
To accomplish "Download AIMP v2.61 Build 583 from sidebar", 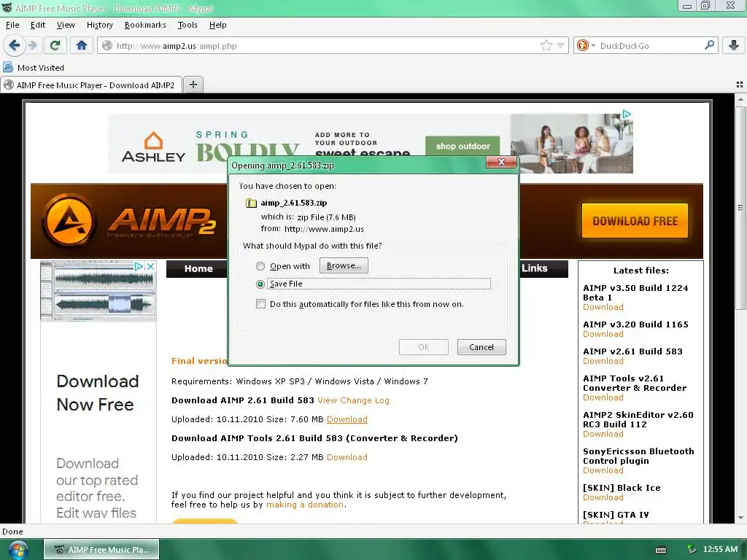I will point(603,362).
